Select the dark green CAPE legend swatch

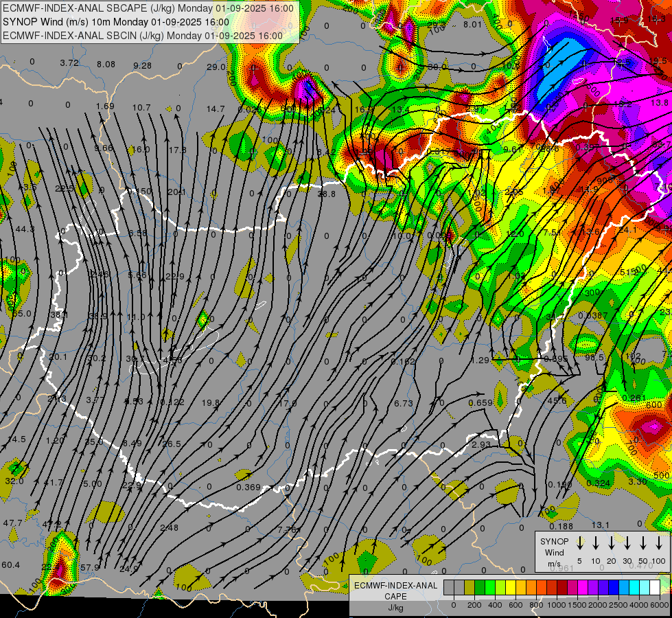[x=480, y=588]
